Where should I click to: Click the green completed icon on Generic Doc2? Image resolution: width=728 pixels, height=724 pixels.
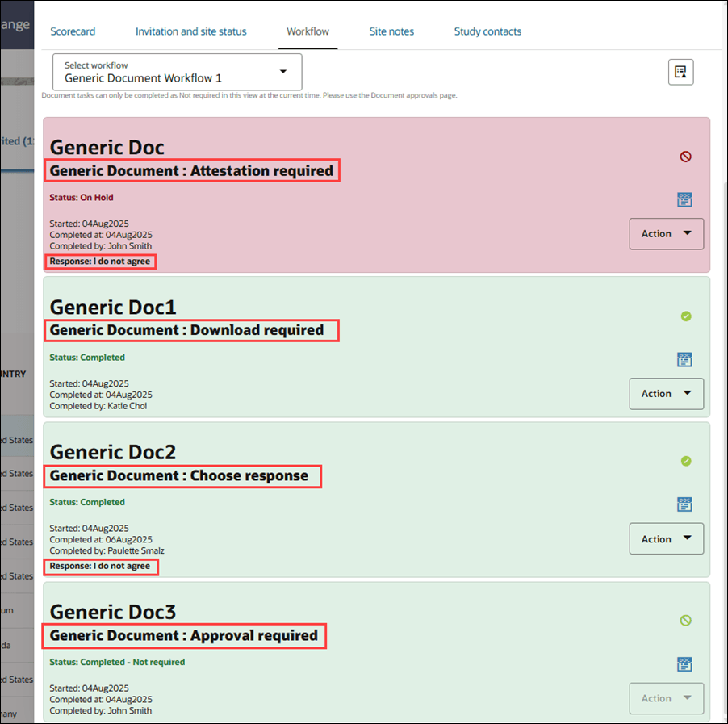click(686, 461)
